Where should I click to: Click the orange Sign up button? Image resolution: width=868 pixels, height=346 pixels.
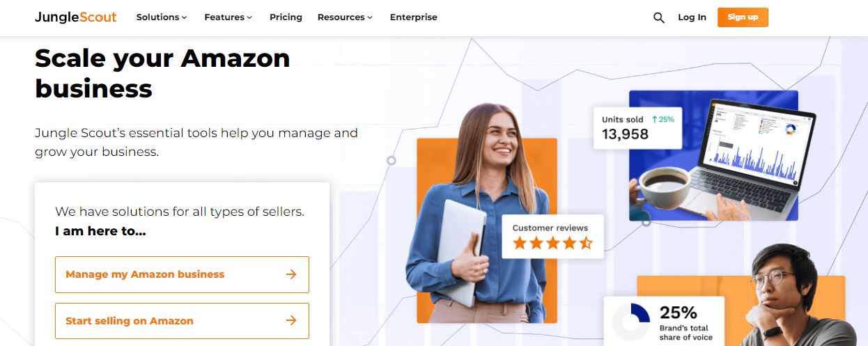(743, 17)
